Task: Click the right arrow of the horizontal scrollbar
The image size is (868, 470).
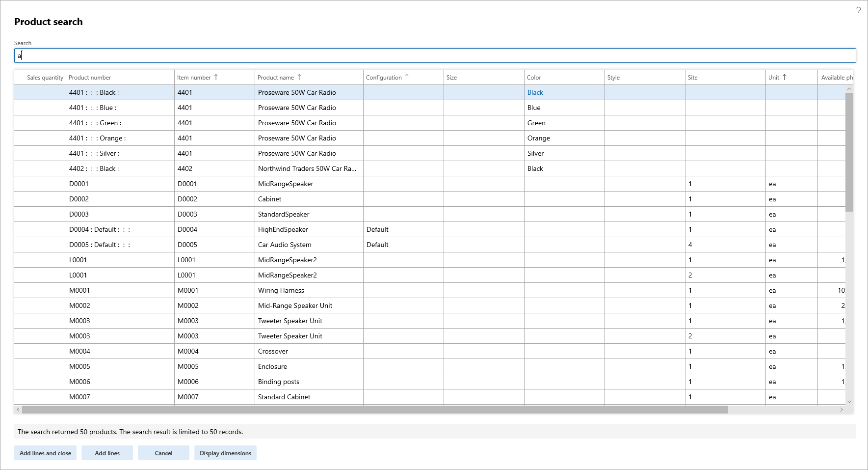Action: pos(841,409)
